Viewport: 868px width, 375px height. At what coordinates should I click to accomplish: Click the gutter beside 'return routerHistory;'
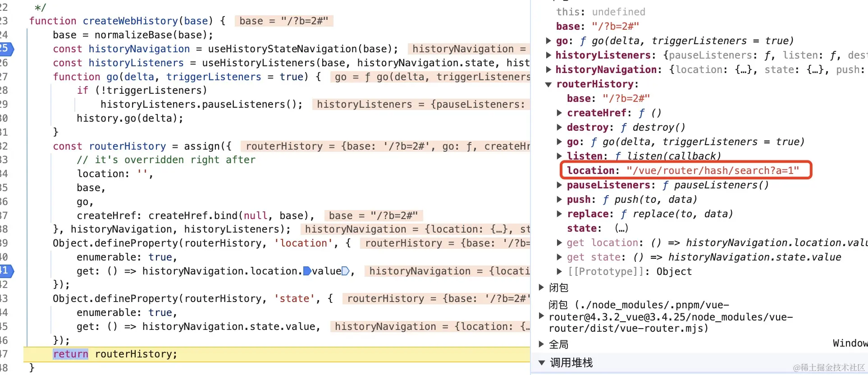pos(5,354)
